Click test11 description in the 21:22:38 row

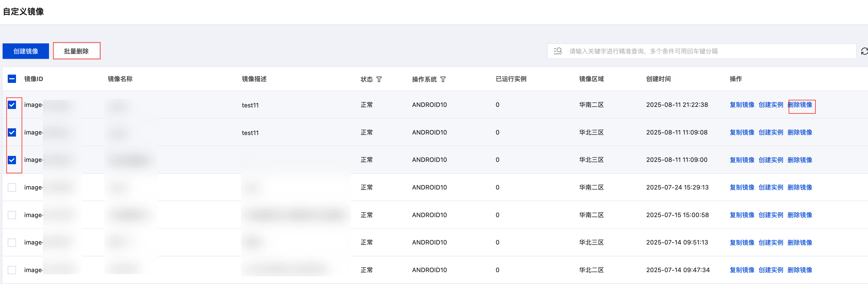(250, 105)
